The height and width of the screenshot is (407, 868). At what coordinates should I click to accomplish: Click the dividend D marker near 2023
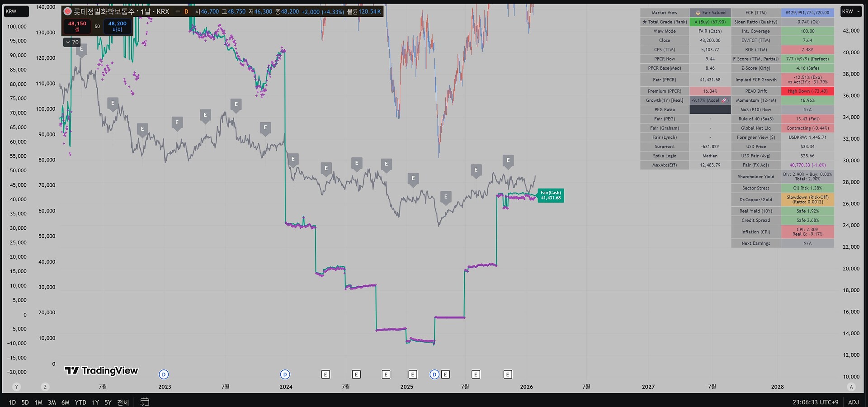coord(164,374)
